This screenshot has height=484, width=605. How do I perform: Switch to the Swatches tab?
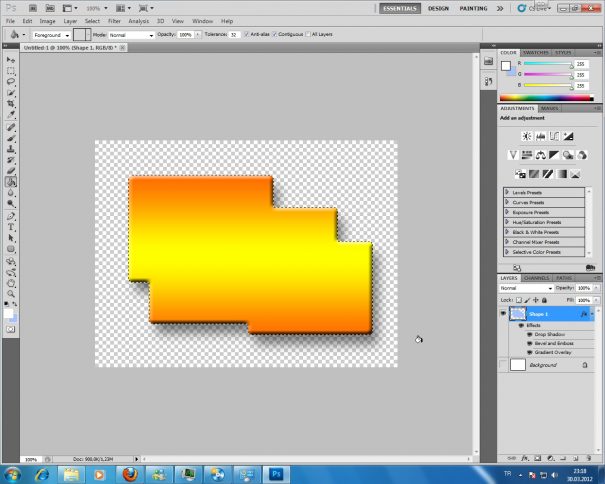click(536, 52)
